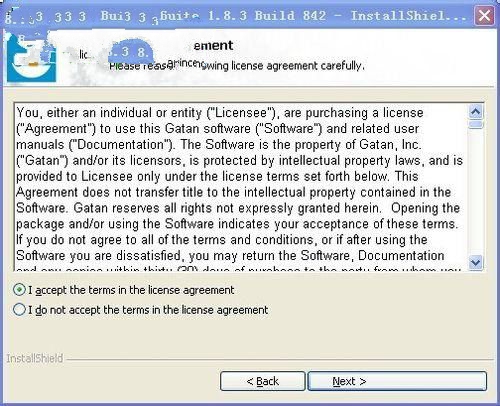Click the license scrollbar down arrow
Image resolution: width=500 pixels, height=406 pixels.
pos(475,262)
